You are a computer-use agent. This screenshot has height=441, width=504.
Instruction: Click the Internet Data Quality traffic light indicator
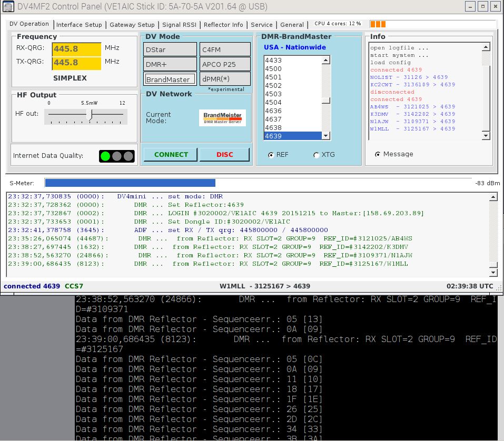tap(117, 156)
